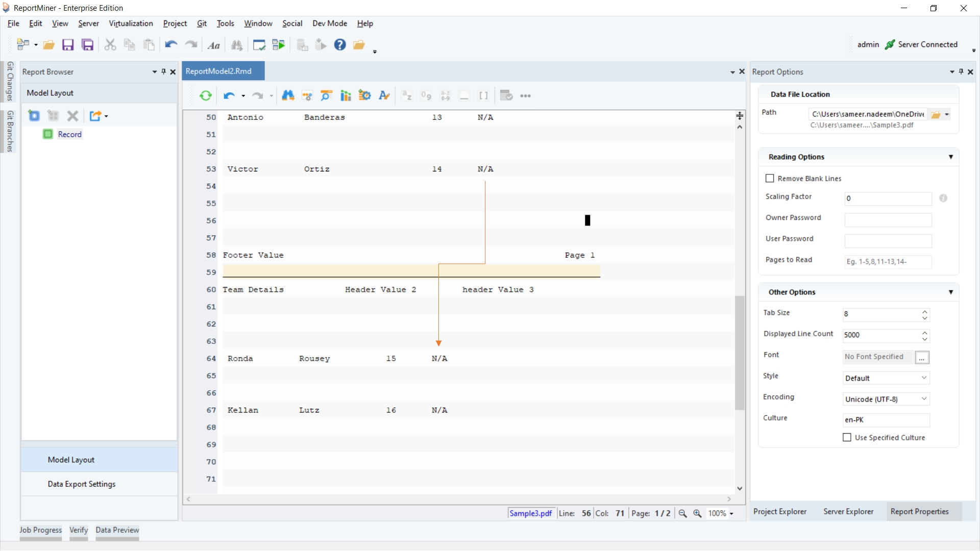Add new data region in Model Layout
The image size is (980, 551).
pyautogui.click(x=34, y=116)
